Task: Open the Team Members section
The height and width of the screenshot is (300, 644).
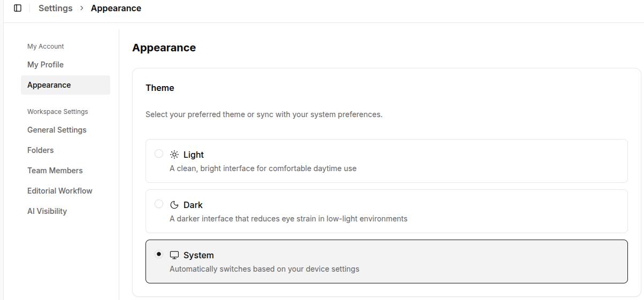Action: point(55,171)
